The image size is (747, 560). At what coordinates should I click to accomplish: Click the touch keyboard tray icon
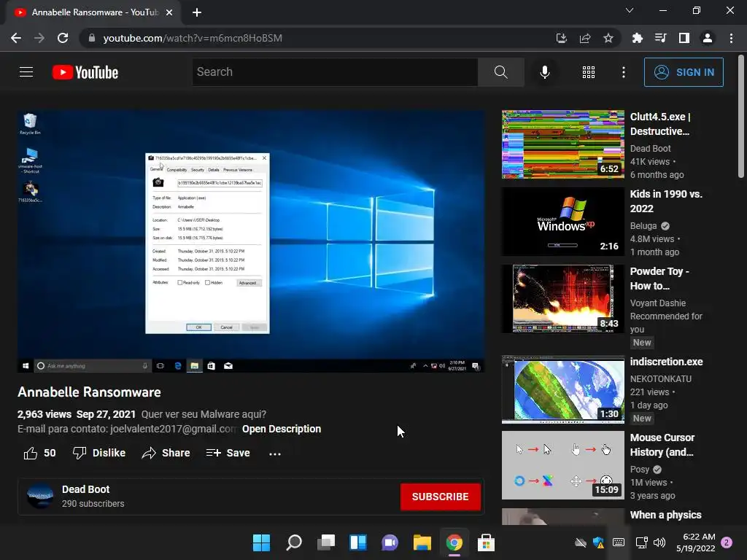619,542
